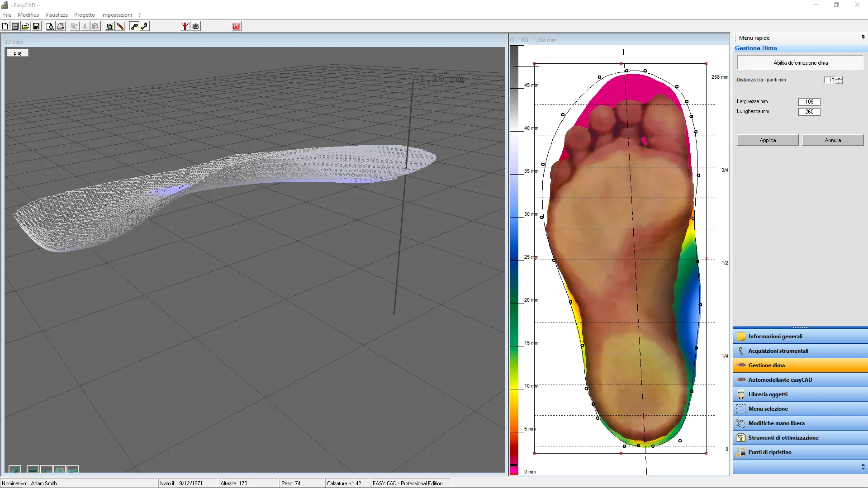The image size is (868, 488).
Task: Click the printer icon to print
Action: click(x=60, y=26)
